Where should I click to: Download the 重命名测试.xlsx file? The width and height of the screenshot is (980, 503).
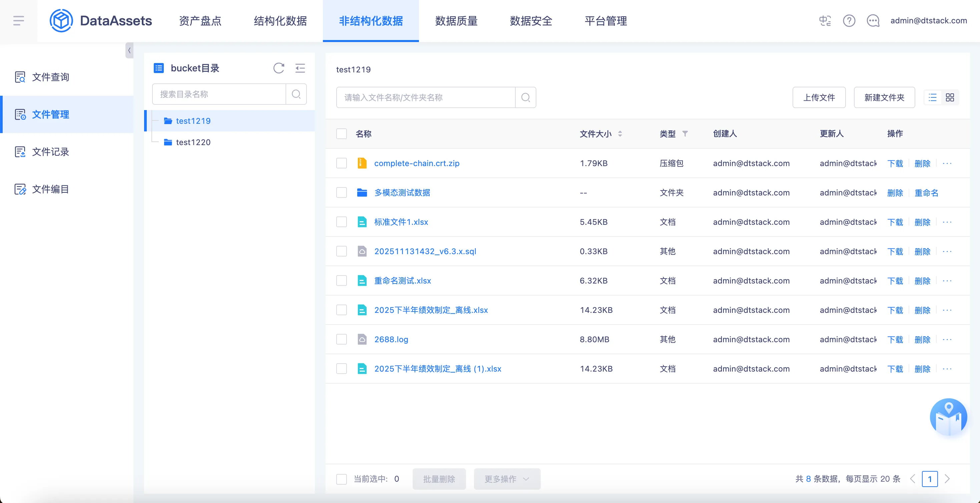pos(895,281)
